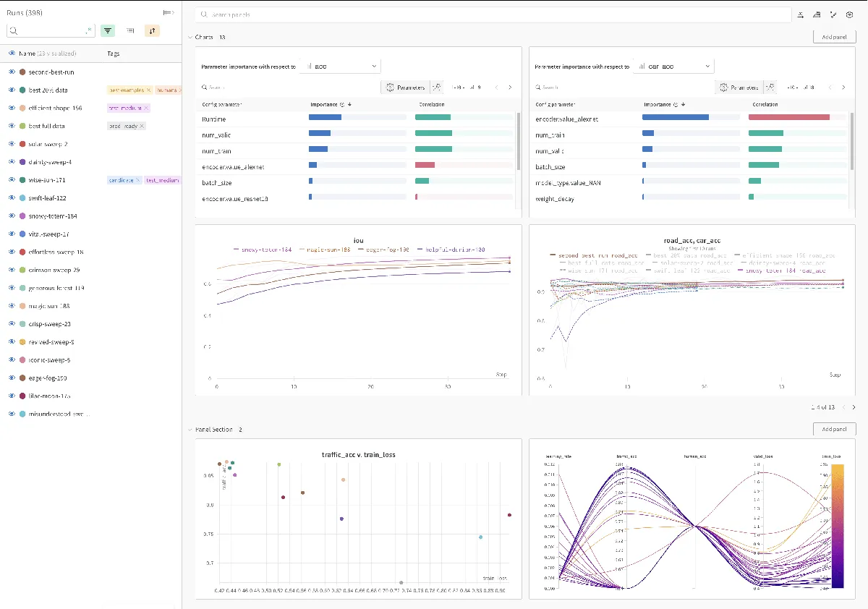Click search box in left importance panel
The image size is (868, 609).
click(290, 88)
